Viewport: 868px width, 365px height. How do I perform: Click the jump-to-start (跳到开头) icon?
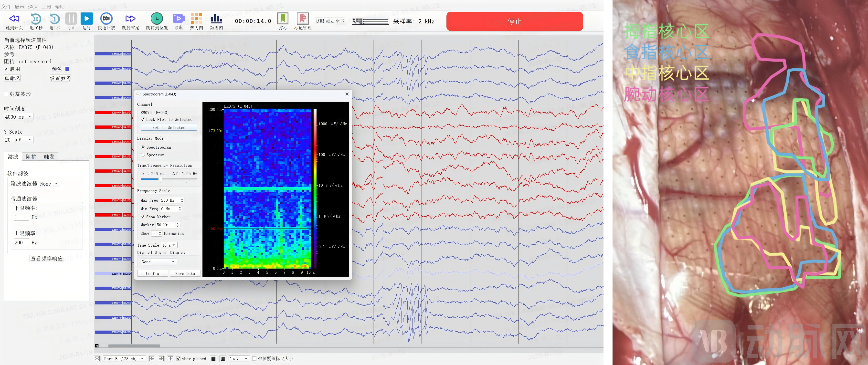pyautogui.click(x=14, y=19)
